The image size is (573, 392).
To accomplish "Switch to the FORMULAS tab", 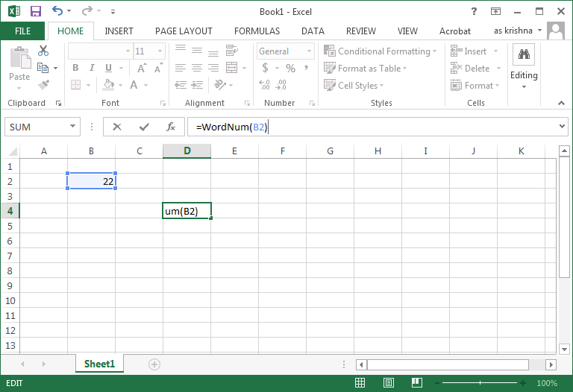I will tap(257, 31).
